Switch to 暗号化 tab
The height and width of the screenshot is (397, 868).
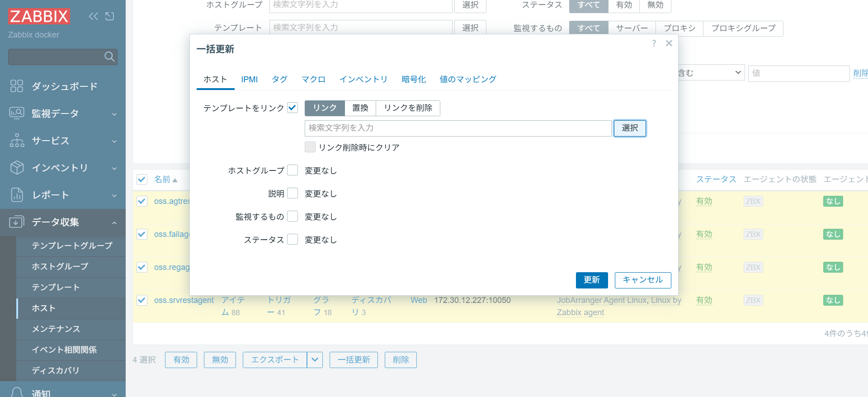coord(414,80)
